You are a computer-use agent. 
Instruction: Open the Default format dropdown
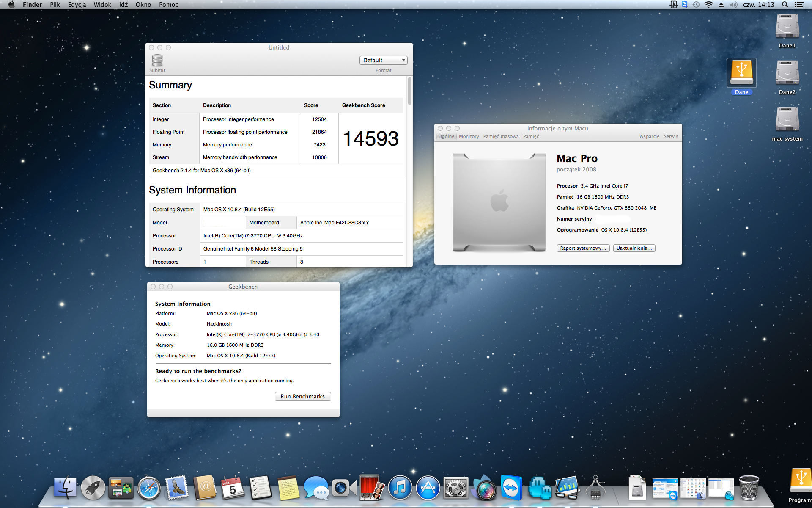tap(383, 60)
